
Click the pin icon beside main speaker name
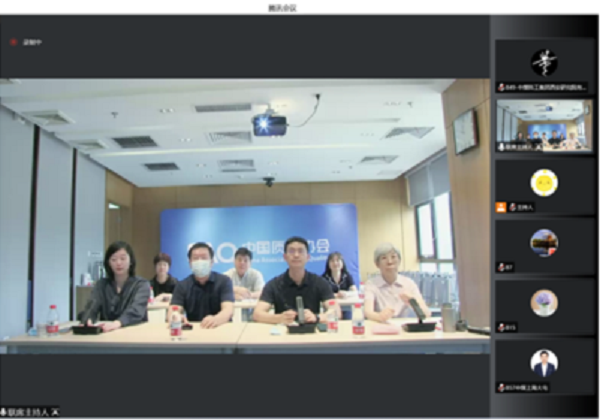click(x=55, y=411)
